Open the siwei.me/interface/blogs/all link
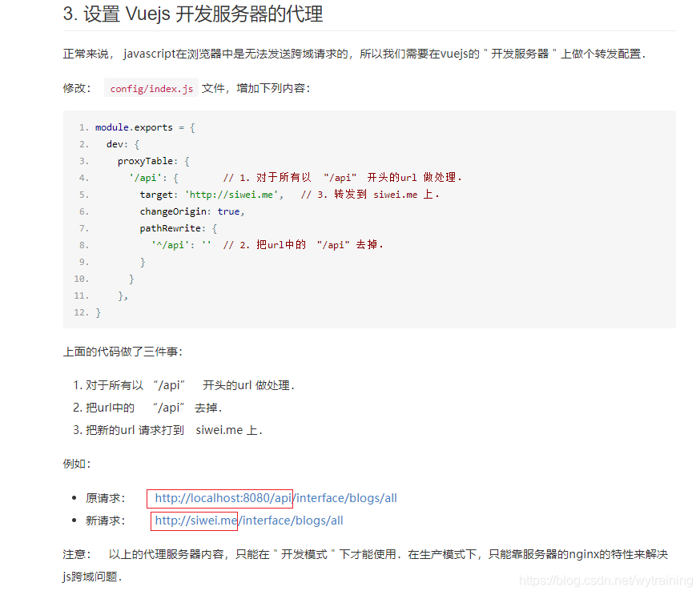The image size is (700, 595). click(x=249, y=521)
